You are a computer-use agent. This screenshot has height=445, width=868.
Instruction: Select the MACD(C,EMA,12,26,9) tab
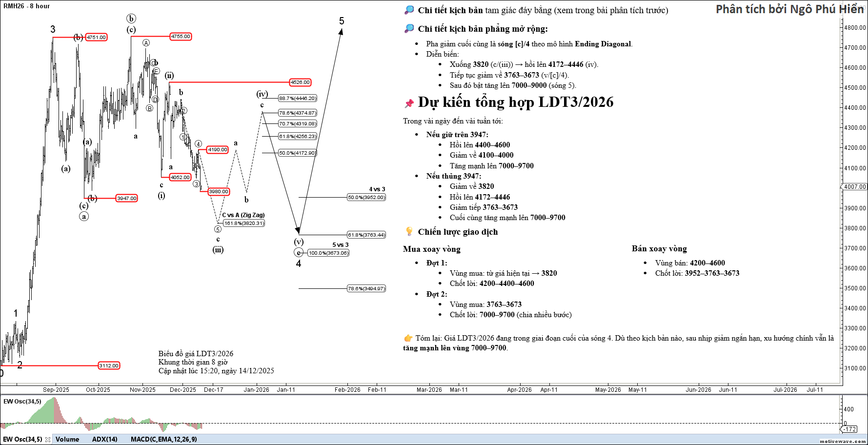point(163,439)
